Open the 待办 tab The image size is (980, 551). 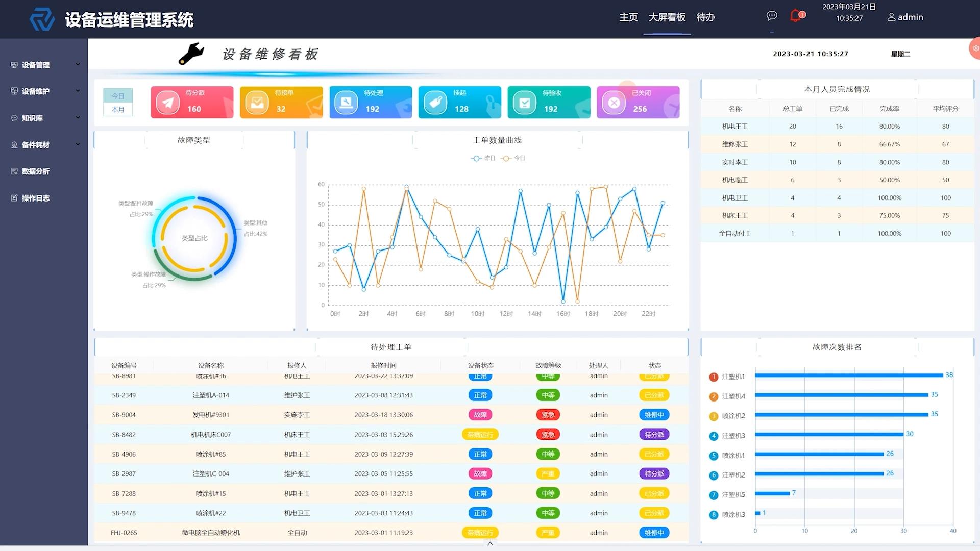click(705, 17)
